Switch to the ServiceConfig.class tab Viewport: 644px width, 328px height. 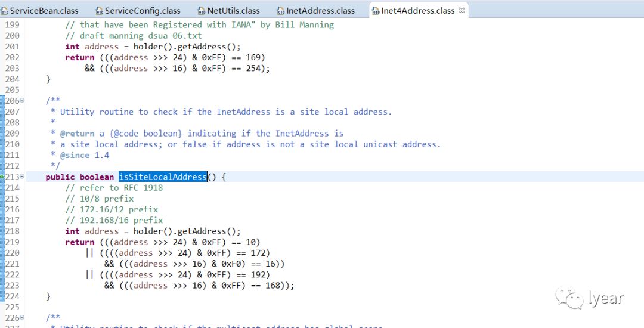[x=138, y=11]
